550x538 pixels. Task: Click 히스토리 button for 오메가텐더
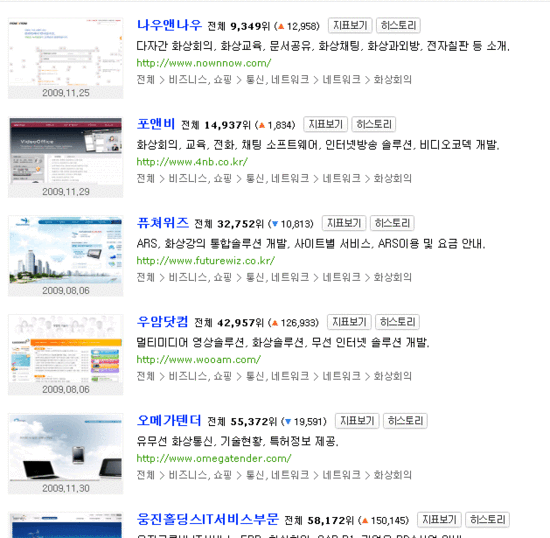405,421
